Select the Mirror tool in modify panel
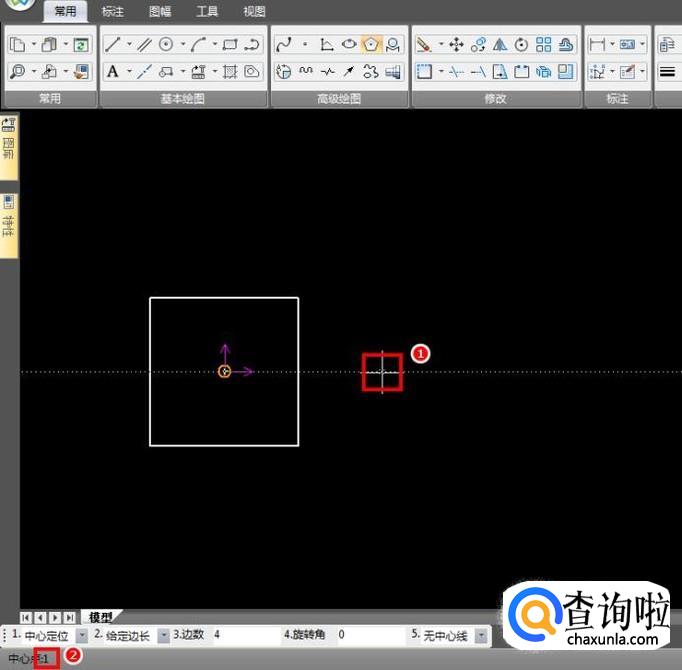The width and height of the screenshot is (682, 670). 500,44
